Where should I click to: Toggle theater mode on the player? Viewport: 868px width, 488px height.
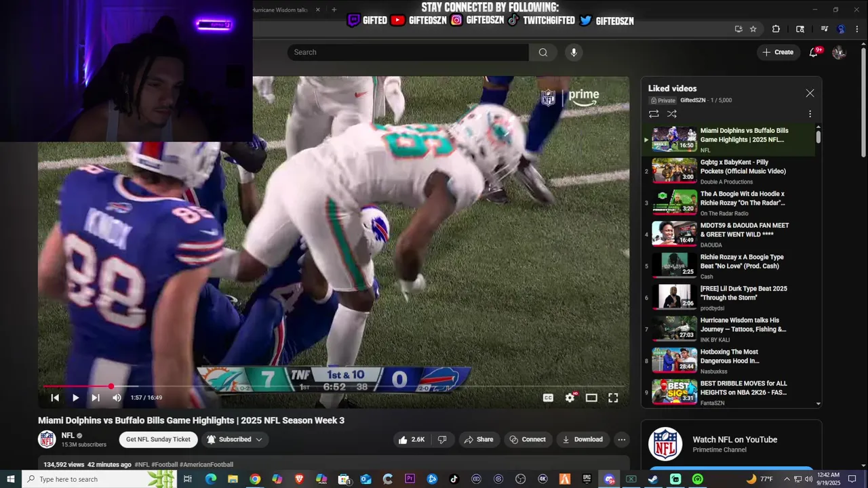591,398
